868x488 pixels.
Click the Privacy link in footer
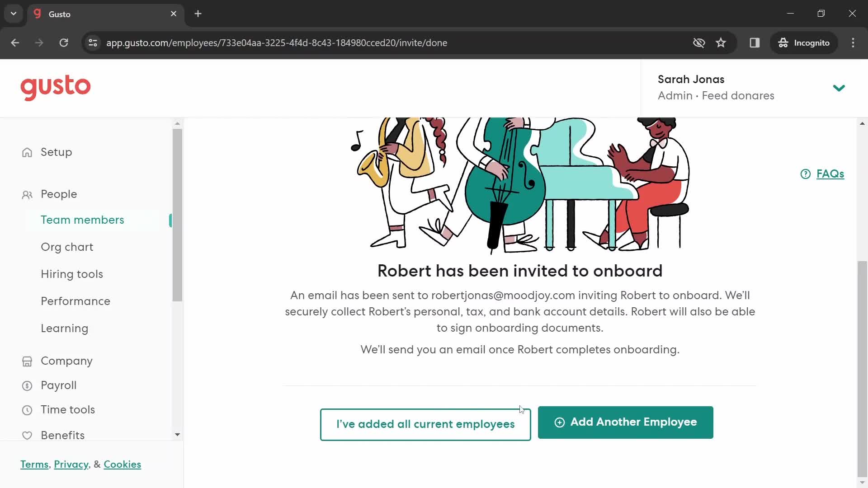click(x=71, y=464)
